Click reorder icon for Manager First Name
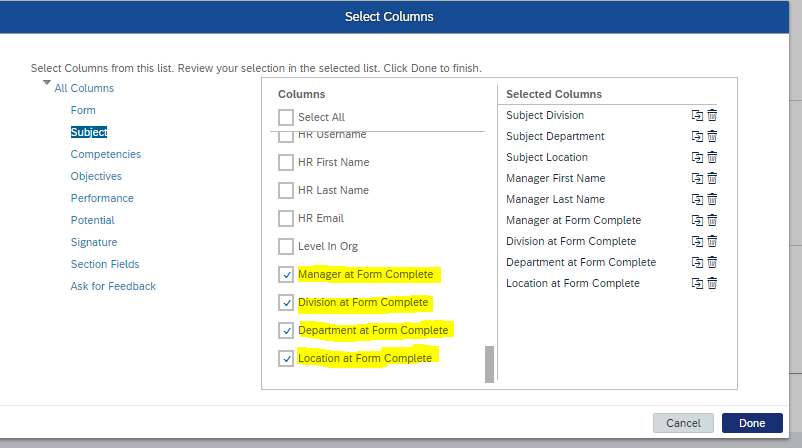Image resolution: width=802 pixels, height=448 pixels. click(697, 178)
